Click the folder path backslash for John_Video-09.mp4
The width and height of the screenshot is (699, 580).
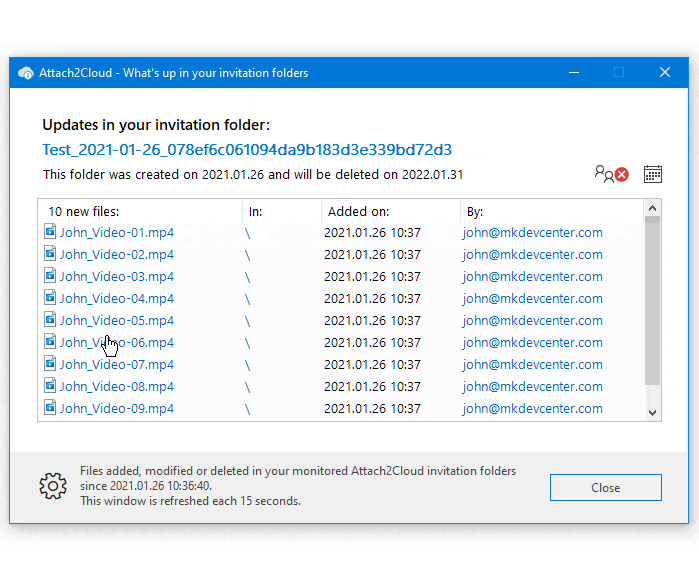click(247, 409)
